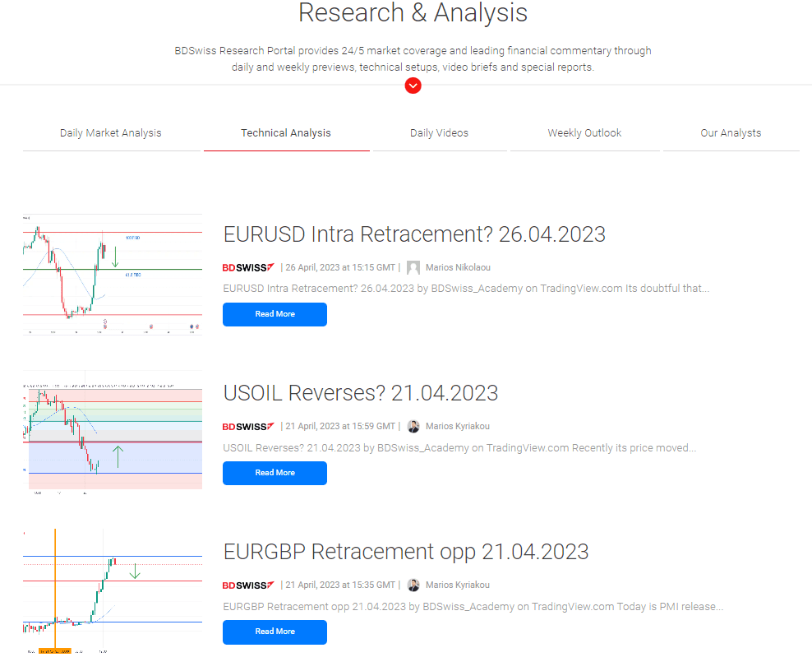This screenshot has width=812, height=671.
Task: Open the Weekly Outlook tab
Action: 584,133
